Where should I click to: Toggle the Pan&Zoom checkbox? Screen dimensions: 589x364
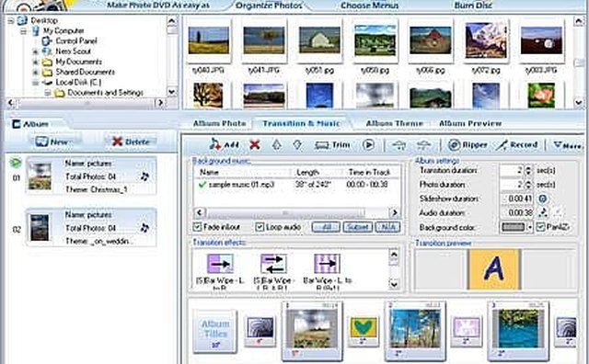540,227
